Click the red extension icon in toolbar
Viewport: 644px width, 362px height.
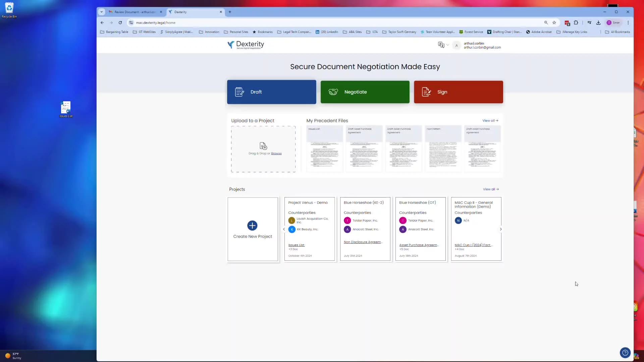click(567, 23)
